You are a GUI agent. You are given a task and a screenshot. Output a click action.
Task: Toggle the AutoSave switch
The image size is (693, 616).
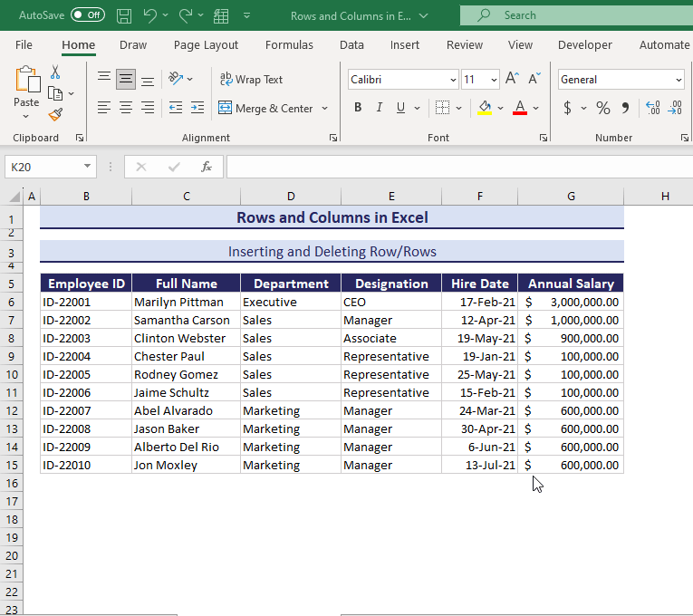point(88,15)
